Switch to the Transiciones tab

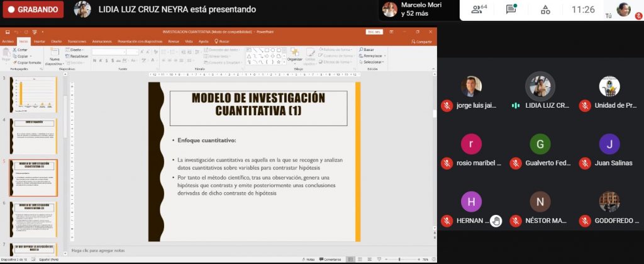(x=77, y=42)
